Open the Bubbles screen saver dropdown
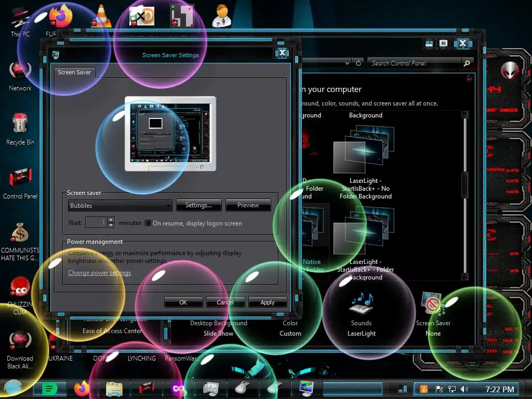Screen dimensions: 532x399 click(x=120, y=205)
